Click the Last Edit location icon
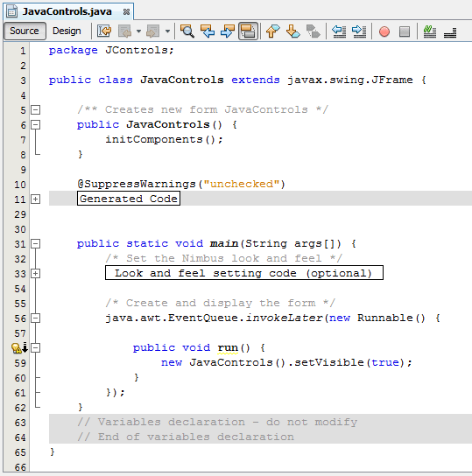This screenshot has height=476, width=472. (104, 31)
